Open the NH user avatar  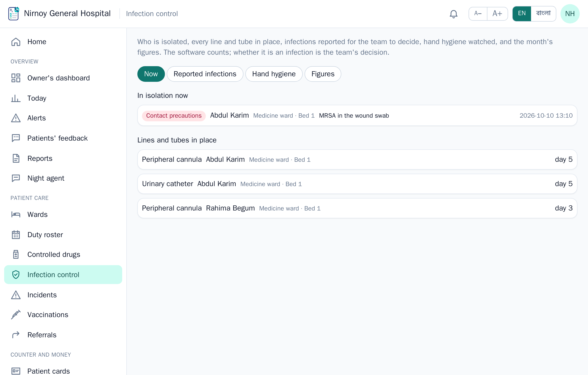pos(570,14)
